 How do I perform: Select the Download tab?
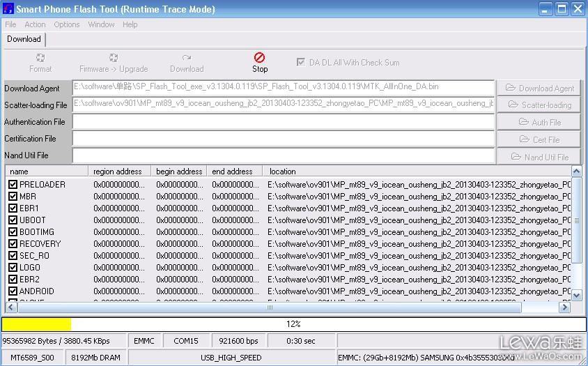point(24,39)
